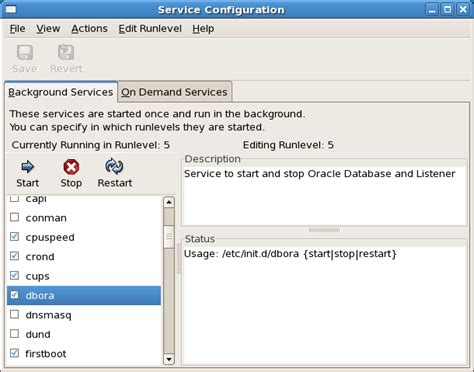Toggle the dbora service checkbox
The height and width of the screenshot is (372, 474).
(14, 295)
